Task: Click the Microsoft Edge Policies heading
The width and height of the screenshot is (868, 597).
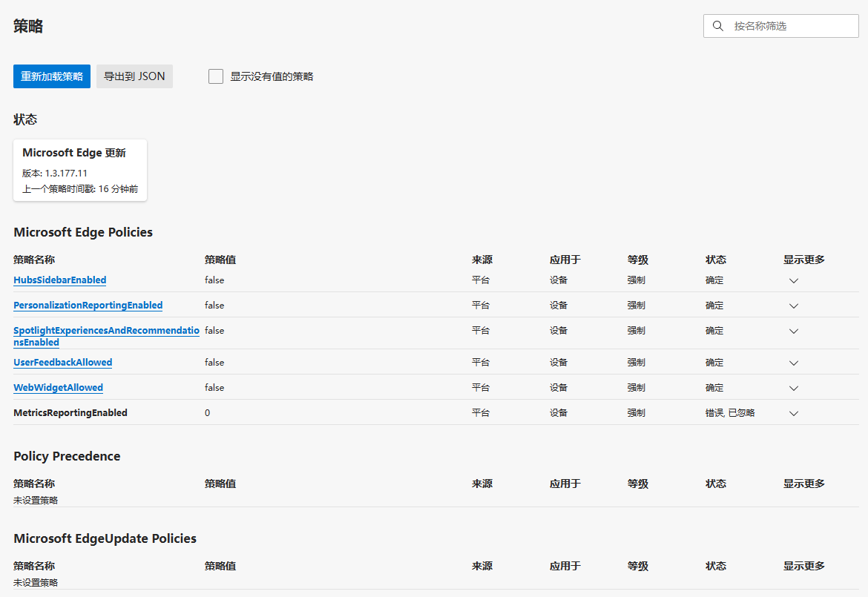Action: pos(83,232)
